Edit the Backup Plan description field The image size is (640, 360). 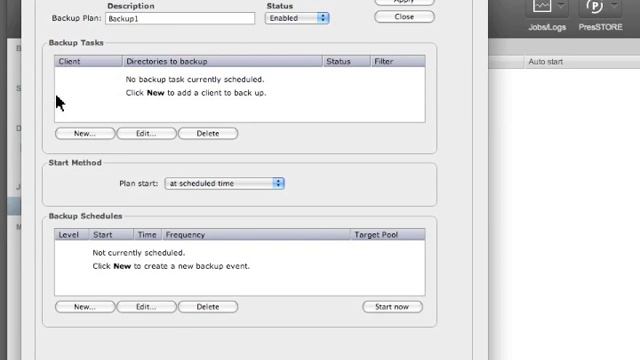(180, 18)
